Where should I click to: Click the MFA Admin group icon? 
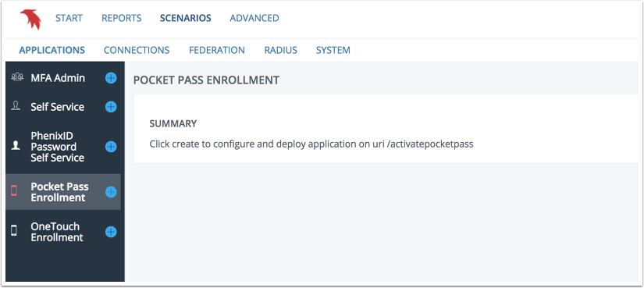point(17,76)
